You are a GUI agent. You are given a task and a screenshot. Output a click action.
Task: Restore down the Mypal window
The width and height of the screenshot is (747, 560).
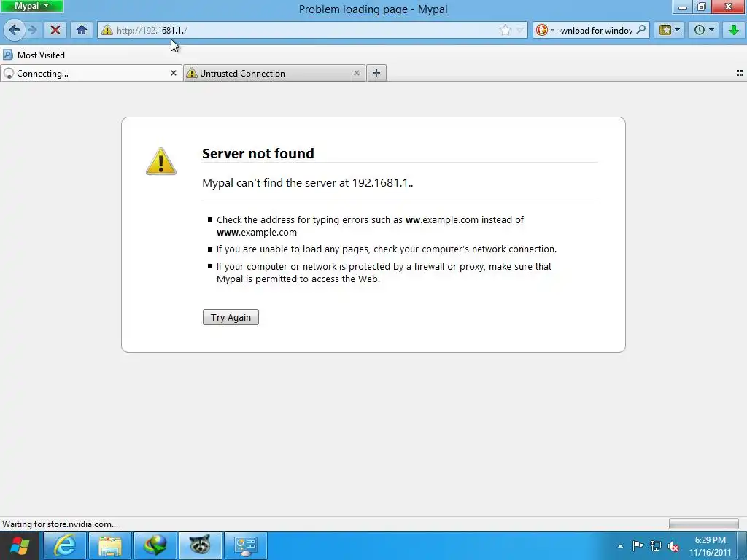click(x=701, y=7)
